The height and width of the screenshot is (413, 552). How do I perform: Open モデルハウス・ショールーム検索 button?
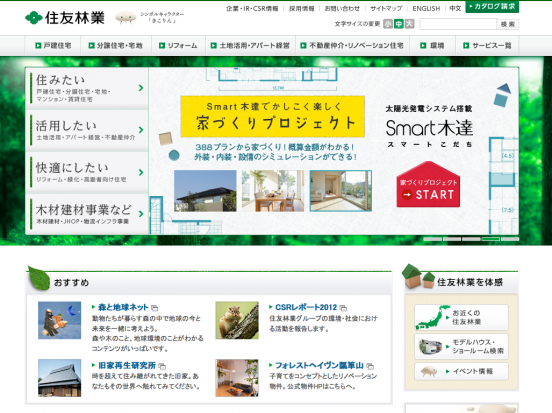point(462,346)
